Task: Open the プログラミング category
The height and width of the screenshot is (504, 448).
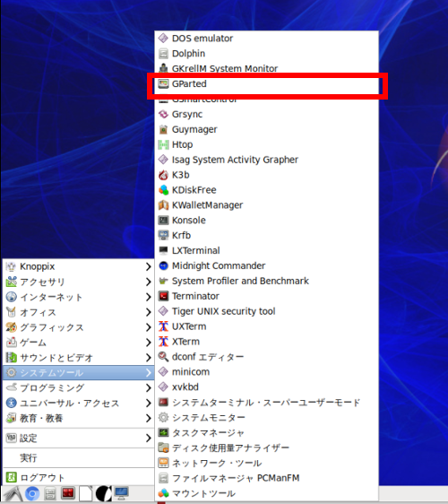Action: click(78, 388)
